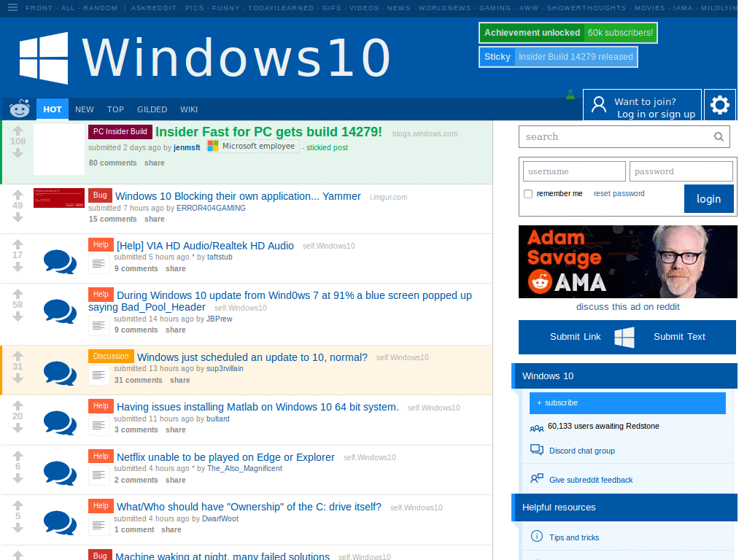This screenshot has height=560, width=747.
Task: Click the Achievement unlocked 60k subscribers banner
Action: (x=568, y=33)
